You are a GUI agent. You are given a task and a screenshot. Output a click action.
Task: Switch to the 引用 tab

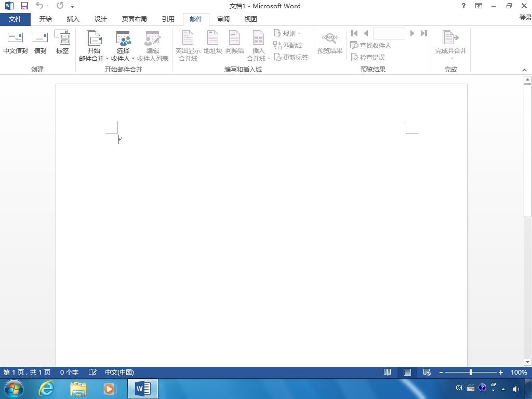pyautogui.click(x=168, y=19)
